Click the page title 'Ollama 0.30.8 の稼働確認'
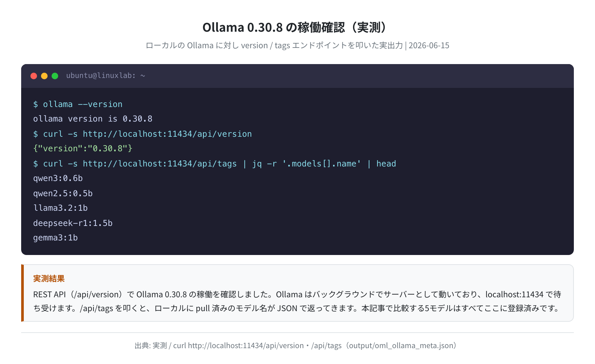This screenshot has width=595, height=364. pos(274,27)
